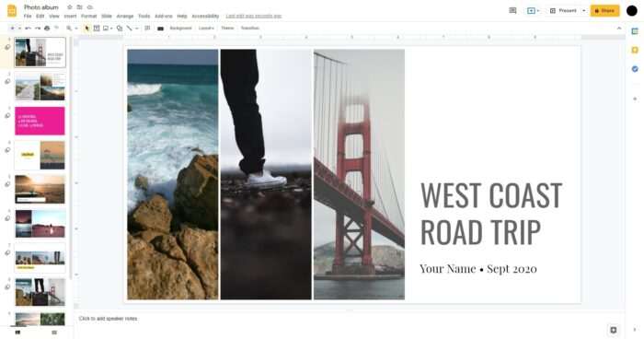644x339 pixels.
Task: Click the yellow Share button
Action: tap(604, 11)
